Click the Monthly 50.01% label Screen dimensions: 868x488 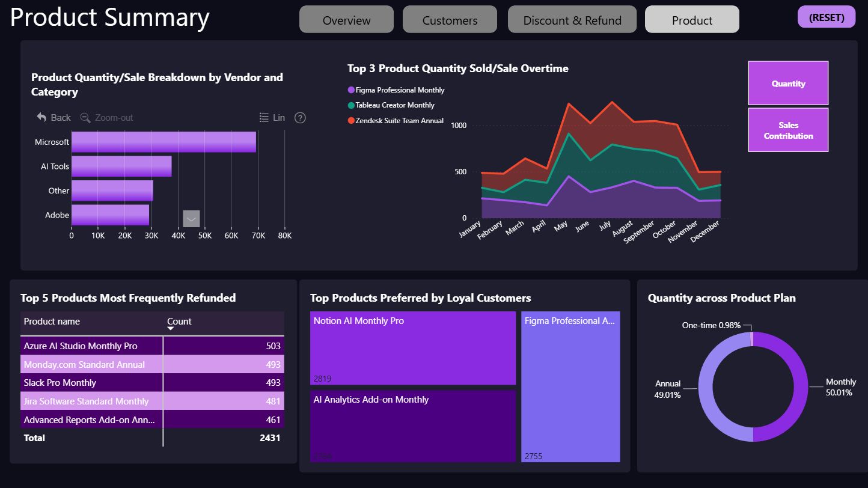pyautogui.click(x=841, y=387)
